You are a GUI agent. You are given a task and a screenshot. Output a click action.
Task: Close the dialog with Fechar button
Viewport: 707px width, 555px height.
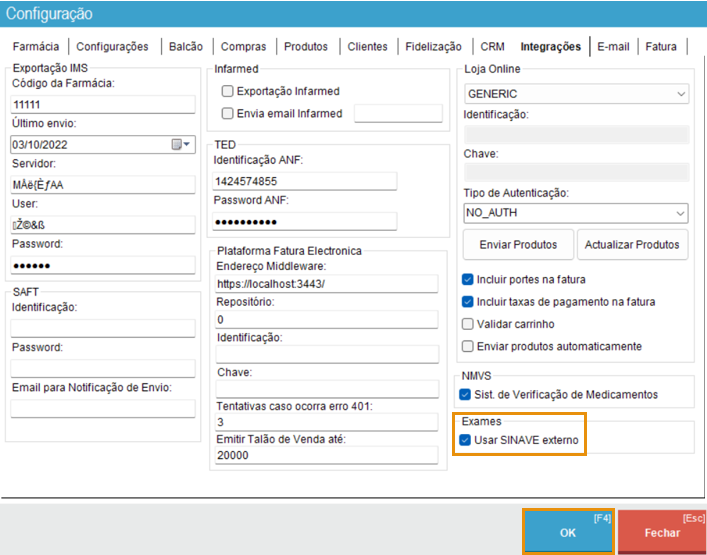[x=661, y=532]
